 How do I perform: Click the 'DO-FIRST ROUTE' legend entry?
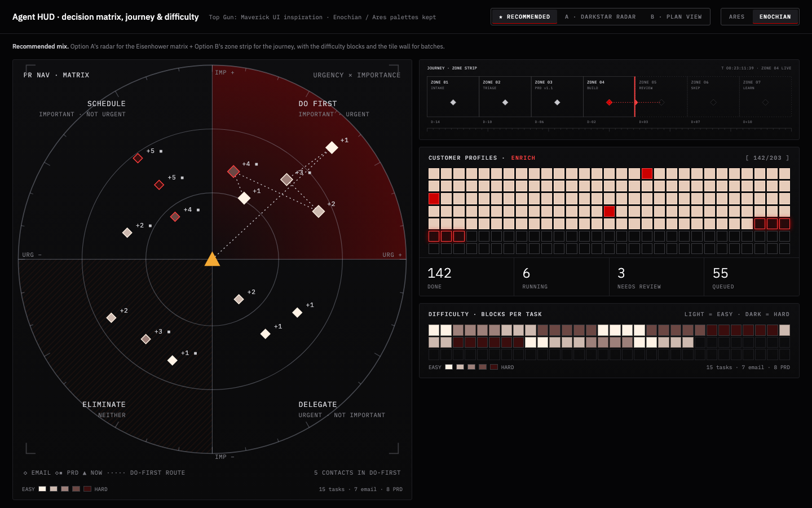pos(157,473)
